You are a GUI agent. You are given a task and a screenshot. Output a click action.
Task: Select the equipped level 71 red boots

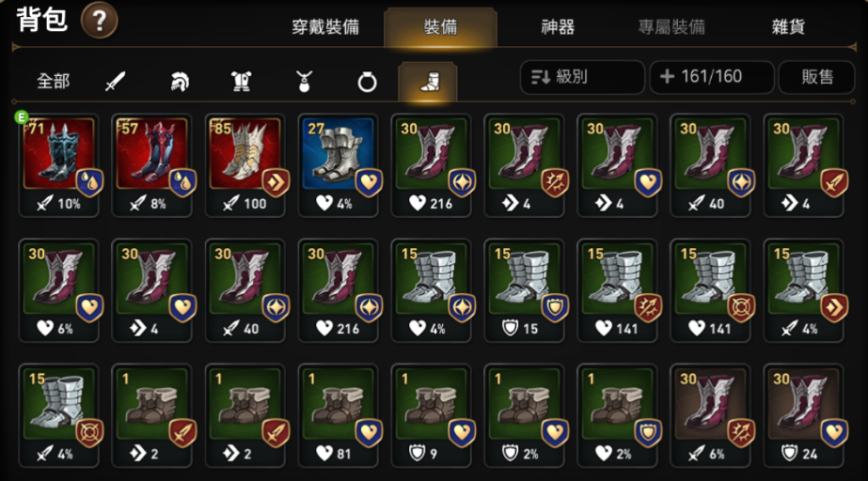pyautogui.click(x=58, y=166)
